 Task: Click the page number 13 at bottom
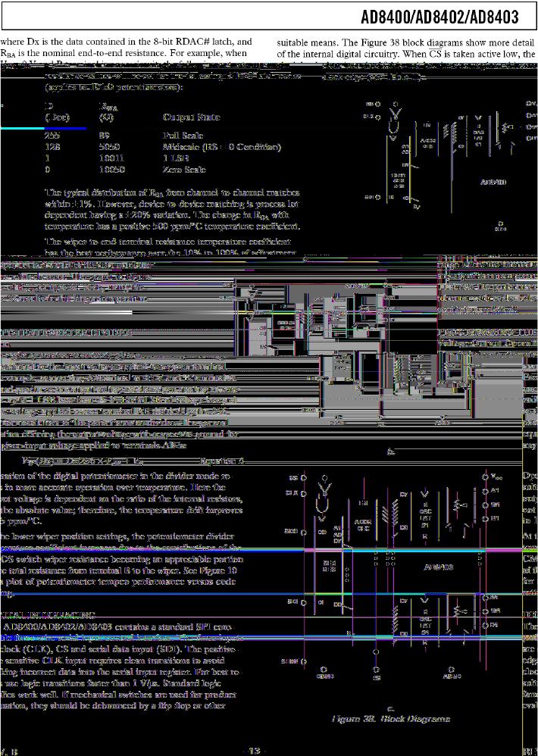click(255, 750)
